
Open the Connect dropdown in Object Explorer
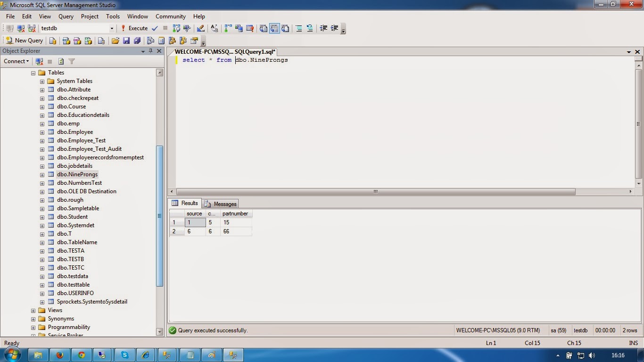[x=16, y=61]
